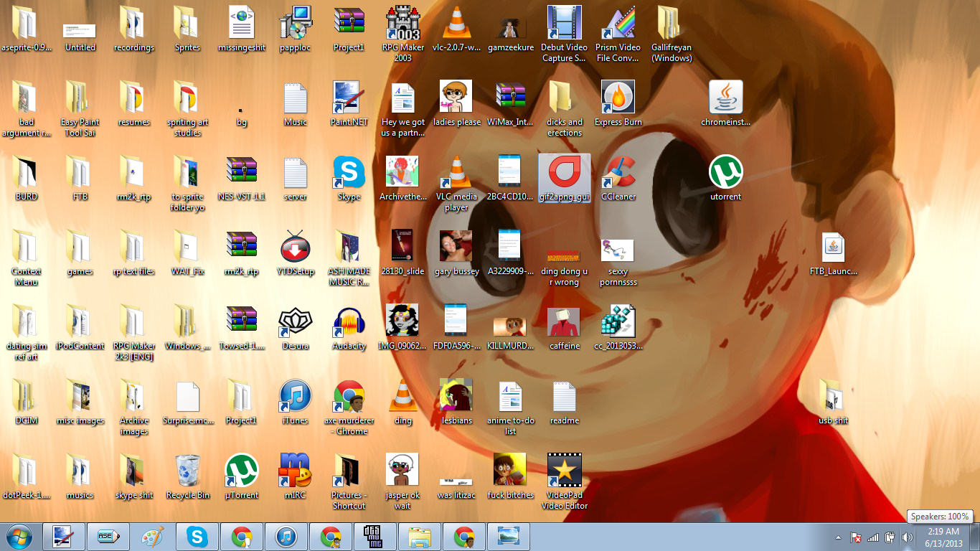Click the iTunes taskbar button
This screenshot has height=551, width=980.
286,537
